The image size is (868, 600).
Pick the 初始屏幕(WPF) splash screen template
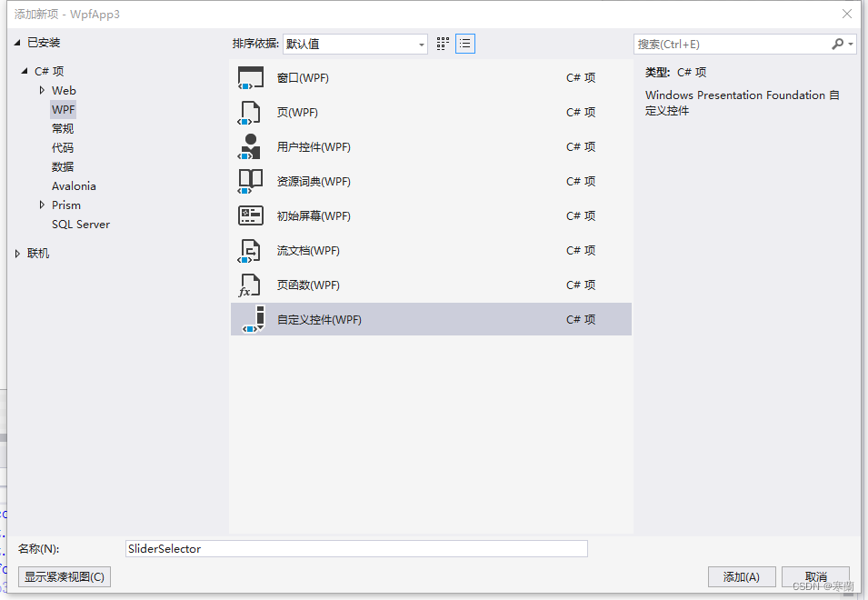point(249,215)
